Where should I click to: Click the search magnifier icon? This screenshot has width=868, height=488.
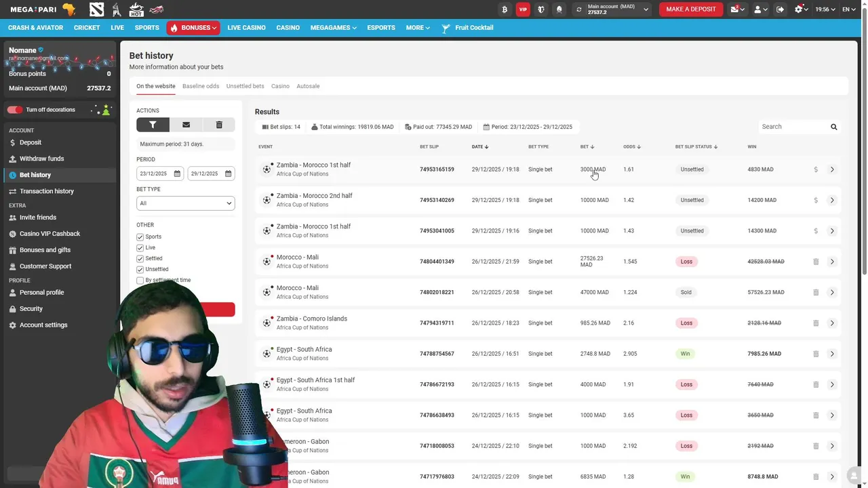click(834, 127)
